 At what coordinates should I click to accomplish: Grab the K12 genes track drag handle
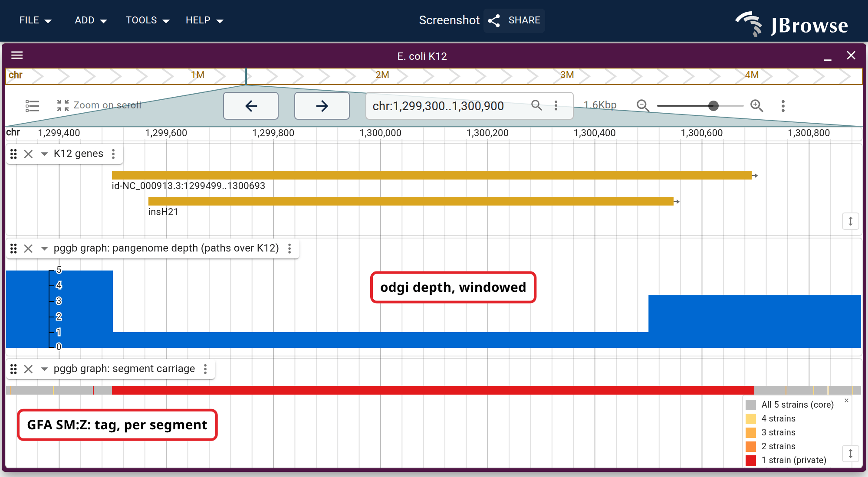click(x=13, y=154)
